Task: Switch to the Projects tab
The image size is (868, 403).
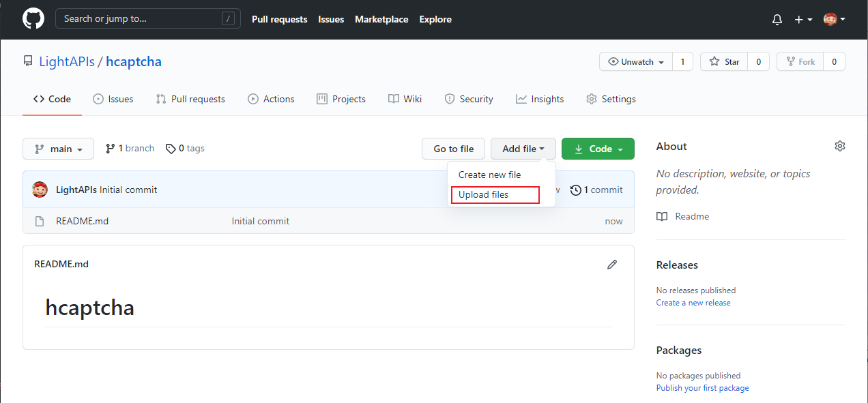Action: (341, 100)
